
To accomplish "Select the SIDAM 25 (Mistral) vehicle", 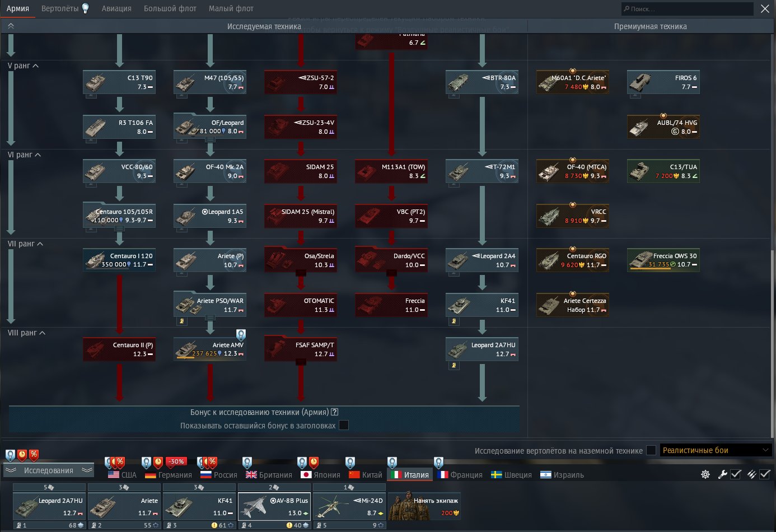I will pyautogui.click(x=301, y=216).
